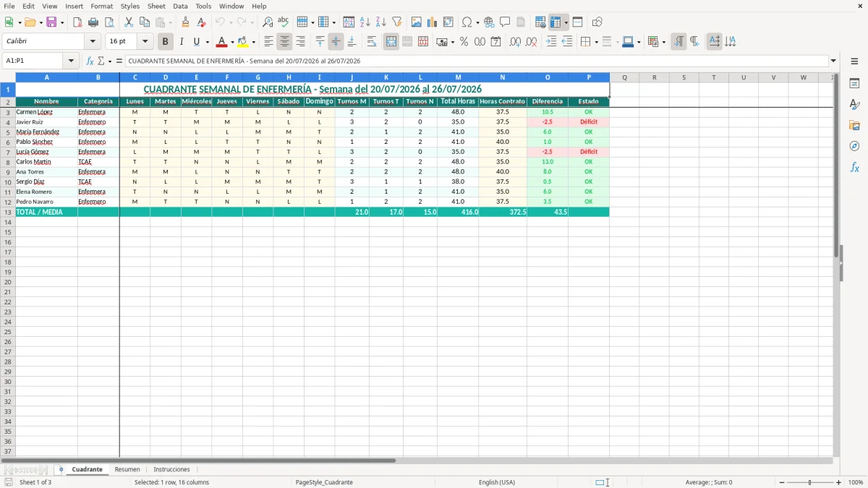Switch to the Instrucciones sheet tab
Viewport: 868px width, 488px height.
tap(171, 469)
